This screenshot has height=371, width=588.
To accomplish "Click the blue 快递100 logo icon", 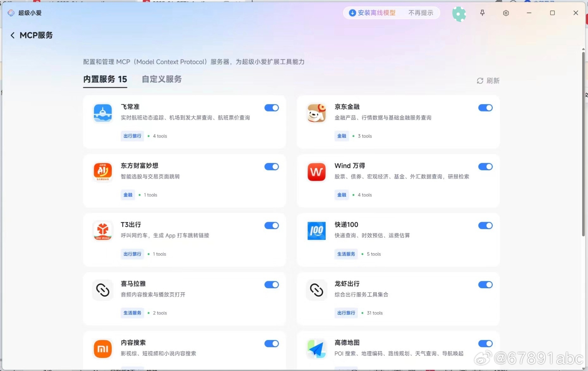I will (x=316, y=231).
